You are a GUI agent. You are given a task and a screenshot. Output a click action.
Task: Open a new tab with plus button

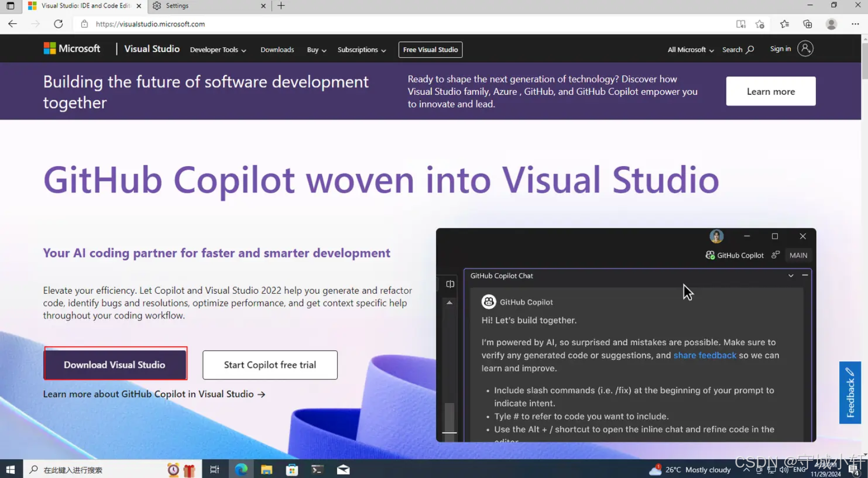point(281,6)
